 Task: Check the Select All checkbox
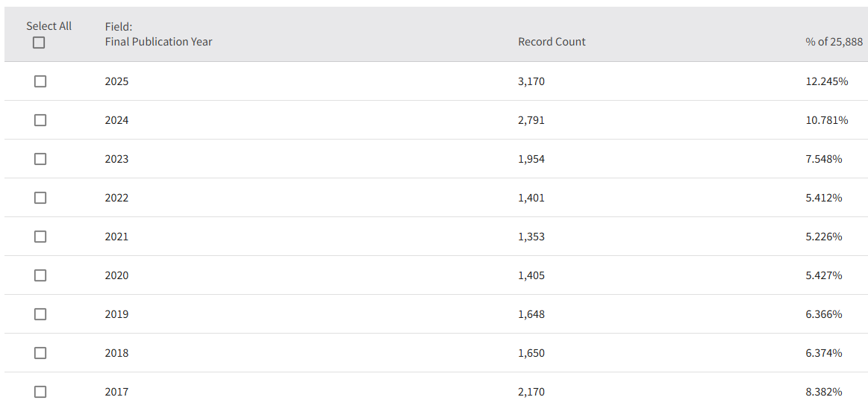(x=39, y=43)
